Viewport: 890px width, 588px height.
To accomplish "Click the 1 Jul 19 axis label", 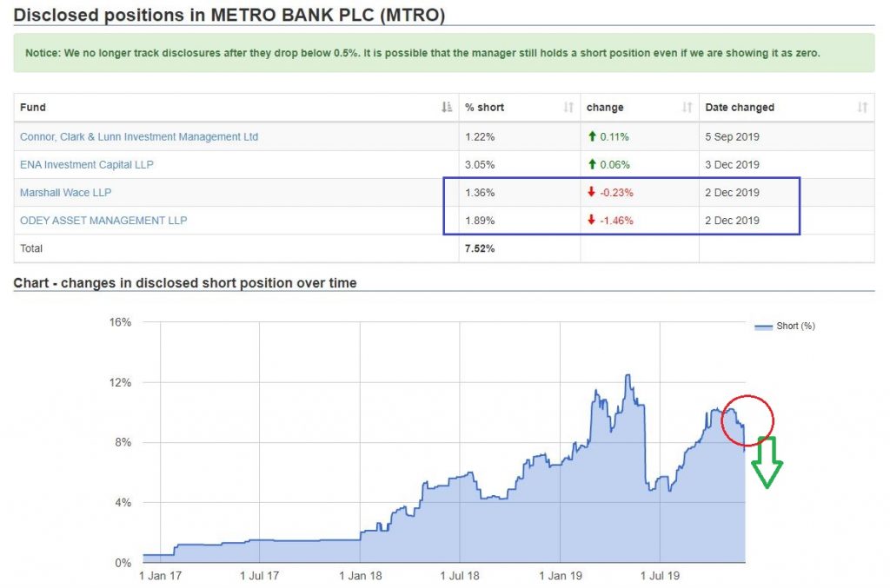I will (x=660, y=576).
